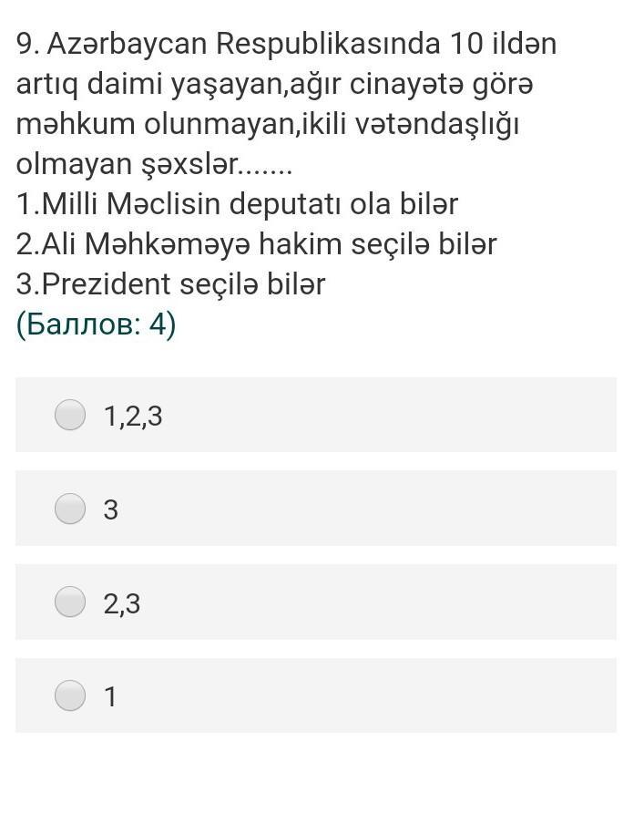Click the "məhkum olunmayan,ikili vətəndaşlığı" line
This screenshot has height=813, width=644.
coord(267,125)
